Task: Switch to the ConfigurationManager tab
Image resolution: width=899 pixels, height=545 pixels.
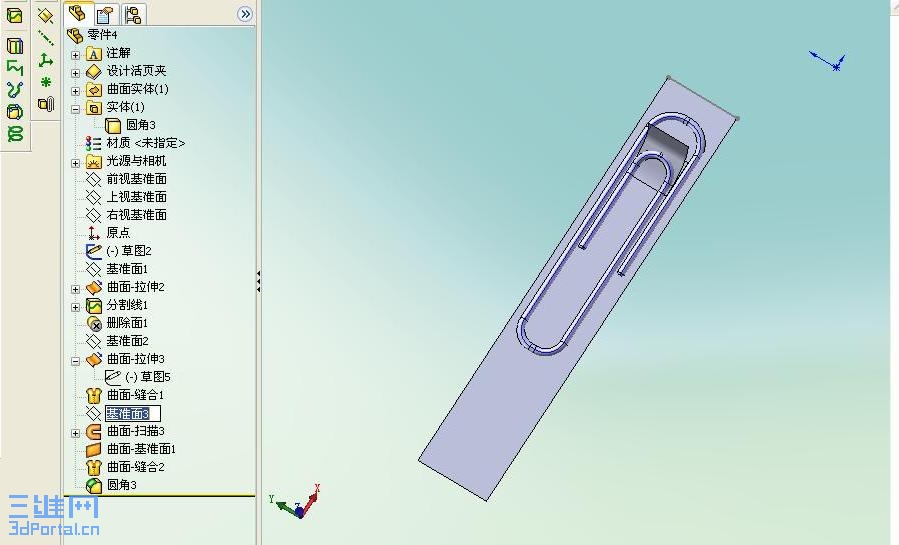Action: click(133, 15)
